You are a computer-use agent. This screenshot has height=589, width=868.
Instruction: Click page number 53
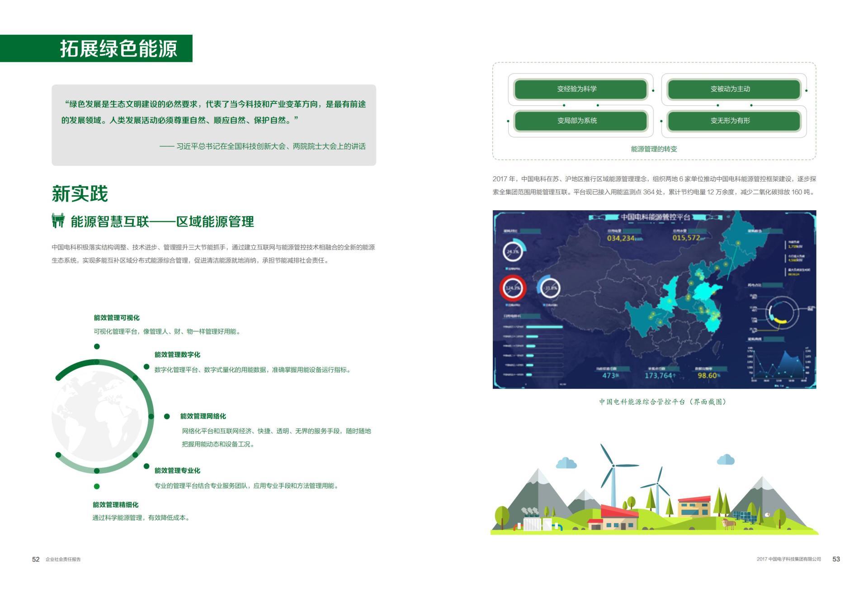tap(836, 559)
